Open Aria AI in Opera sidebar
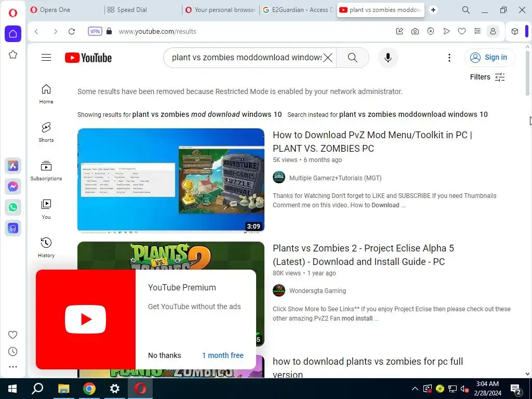The image size is (532, 399). 13,166
